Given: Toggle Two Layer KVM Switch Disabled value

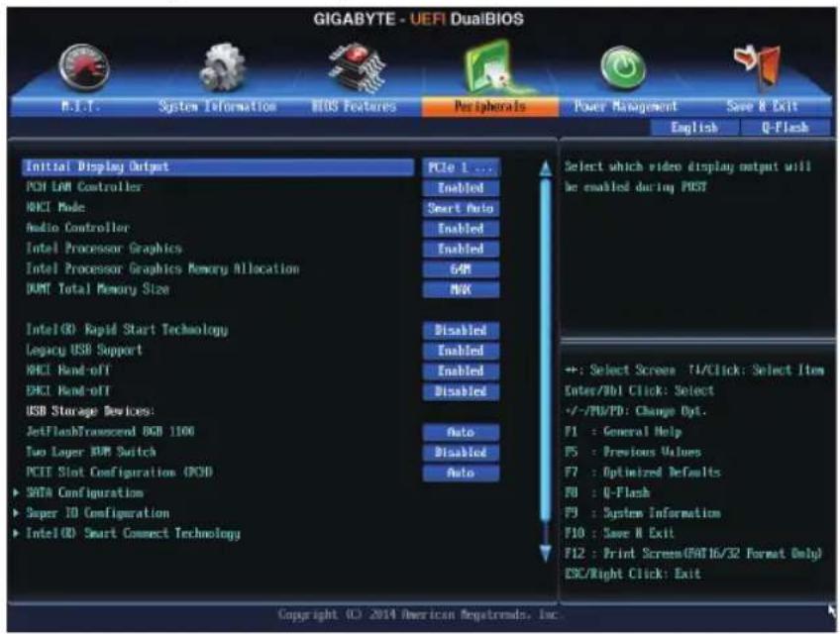Looking at the screenshot, I should (461, 453).
